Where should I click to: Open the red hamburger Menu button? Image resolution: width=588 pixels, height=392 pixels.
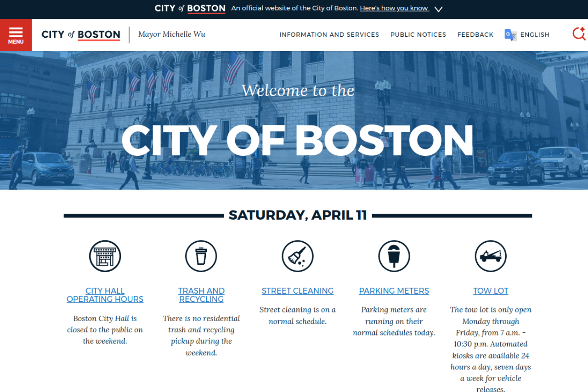(x=16, y=35)
